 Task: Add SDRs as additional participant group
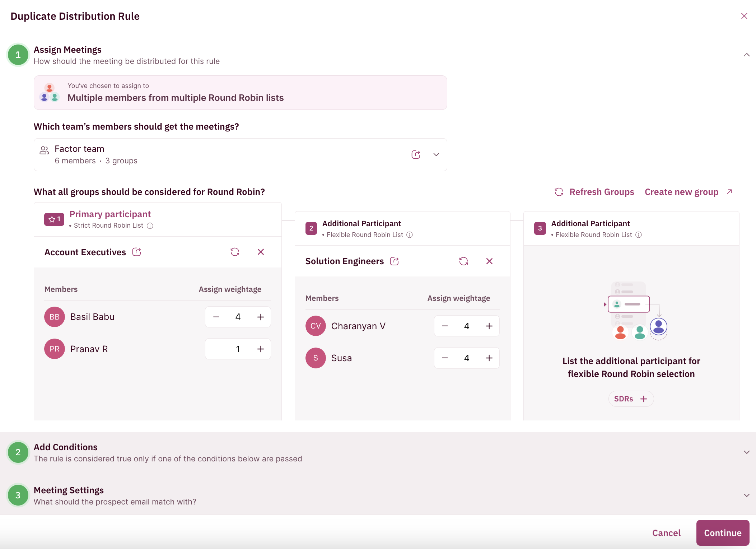[x=631, y=399]
